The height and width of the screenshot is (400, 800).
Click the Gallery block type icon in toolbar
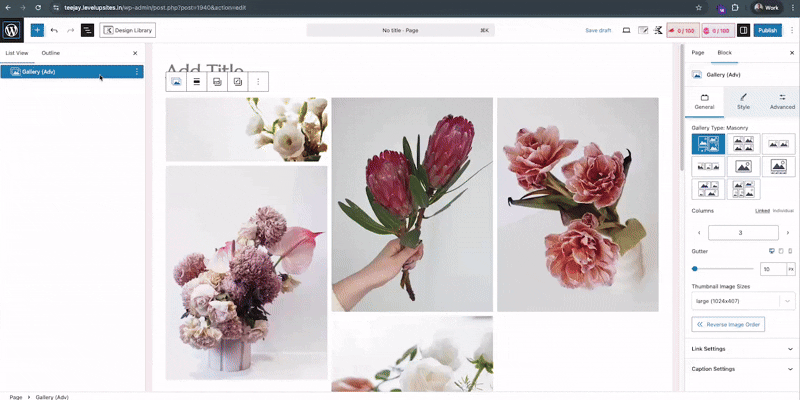point(176,81)
